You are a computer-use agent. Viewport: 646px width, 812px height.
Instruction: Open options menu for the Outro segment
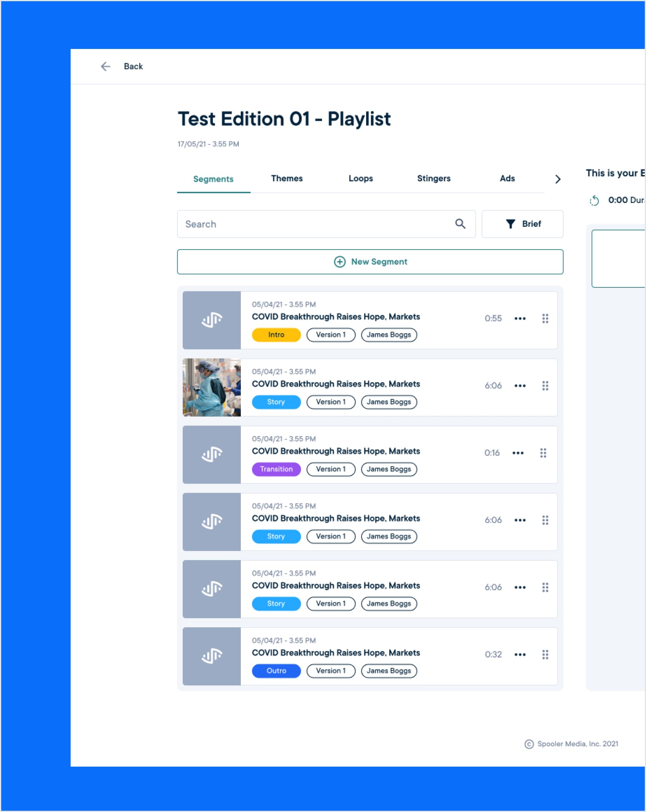click(520, 654)
